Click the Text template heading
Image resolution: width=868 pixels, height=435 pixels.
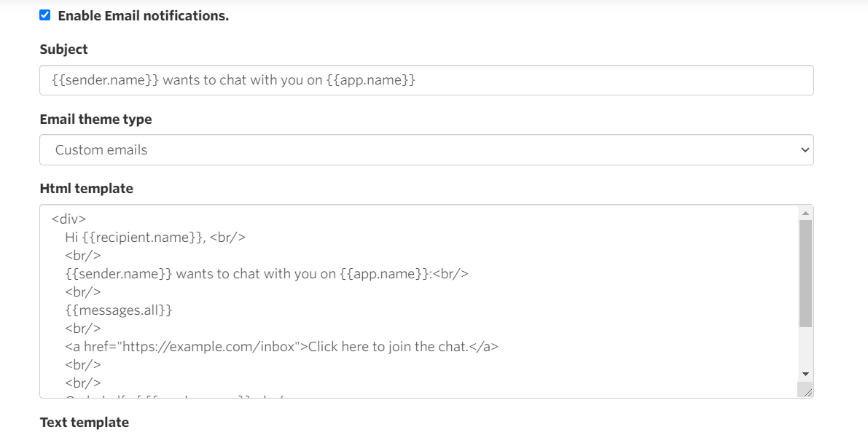(x=84, y=422)
